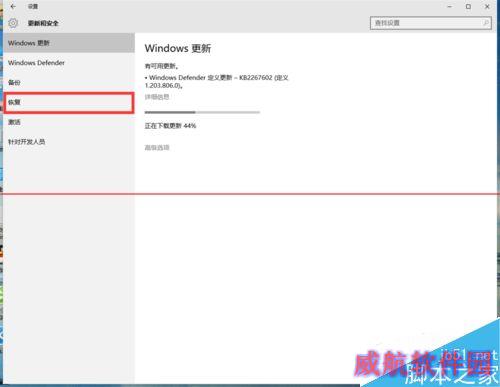The width and height of the screenshot is (500, 387).
Task: Click the settings gear icon
Action: 13,23
